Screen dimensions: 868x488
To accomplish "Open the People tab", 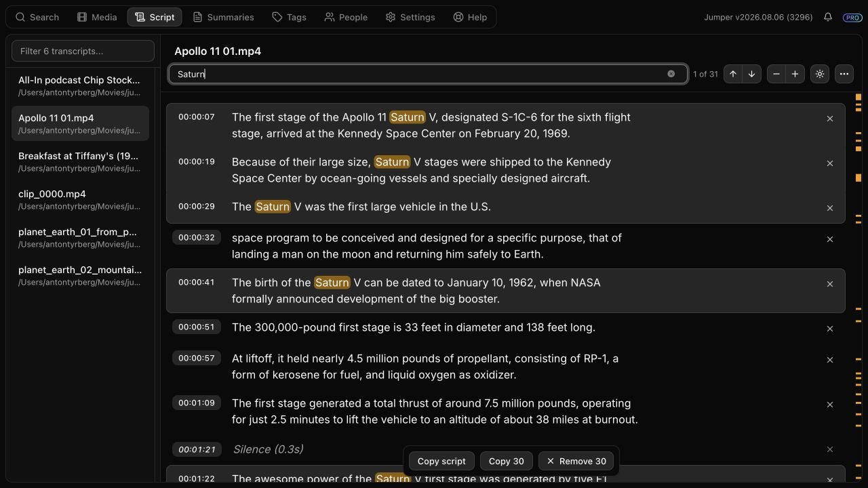I will 346,17.
